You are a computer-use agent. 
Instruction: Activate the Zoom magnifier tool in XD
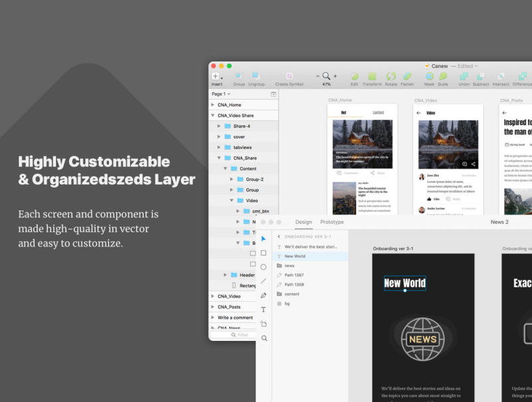(263, 338)
